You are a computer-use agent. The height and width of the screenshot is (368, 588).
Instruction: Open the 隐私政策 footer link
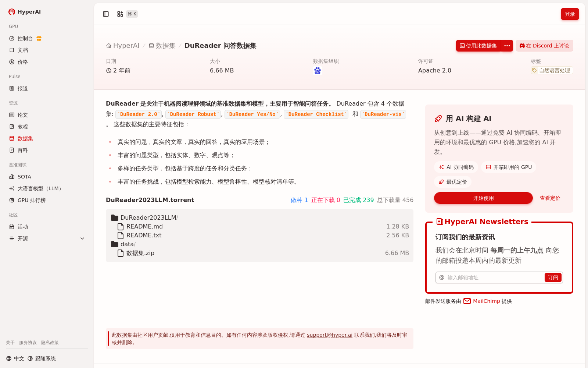(50, 343)
